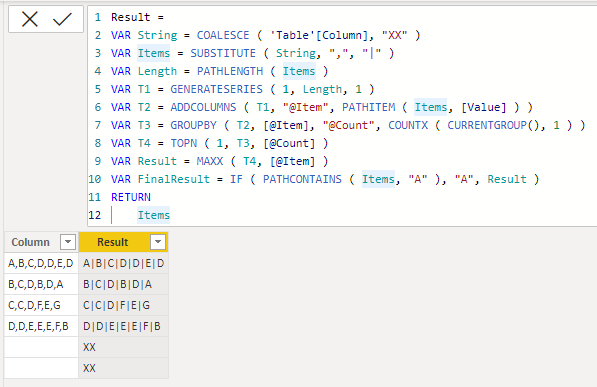Commit the formula with the checkmark icon
This screenshot has width=597, height=387.
62,19
